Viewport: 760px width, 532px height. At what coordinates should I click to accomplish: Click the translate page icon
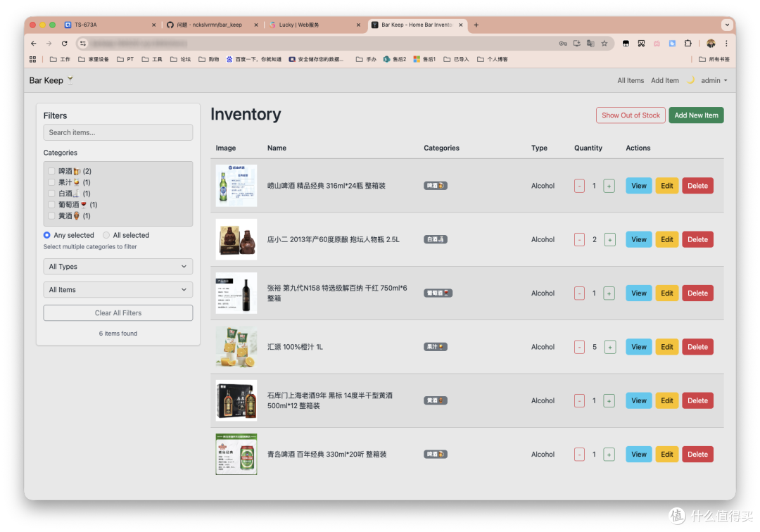click(590, 44)
